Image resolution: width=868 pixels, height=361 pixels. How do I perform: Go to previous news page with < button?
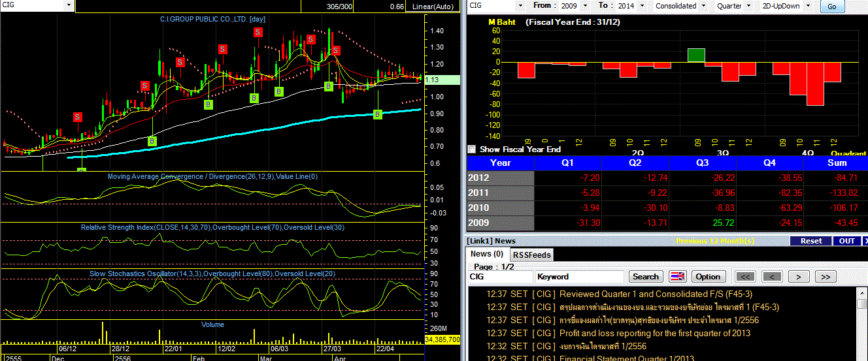click(x=773, y=277)
